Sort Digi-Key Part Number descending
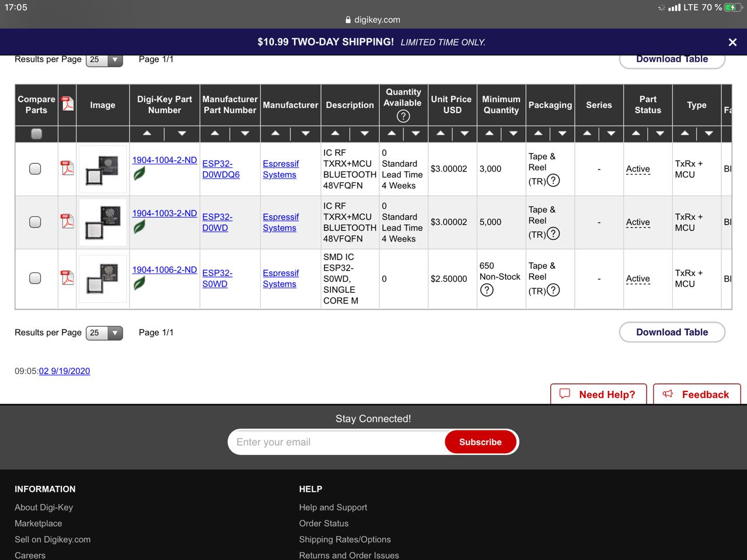Viewport: 747px width, 560px height. click(182, 134)
